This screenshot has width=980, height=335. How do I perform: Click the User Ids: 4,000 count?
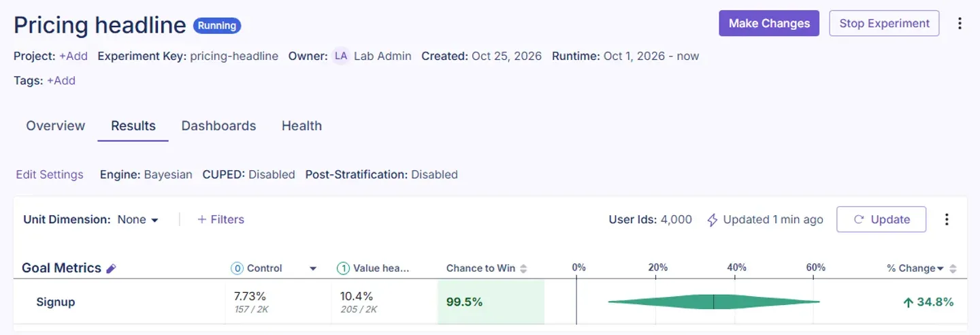tap(650, 219)
